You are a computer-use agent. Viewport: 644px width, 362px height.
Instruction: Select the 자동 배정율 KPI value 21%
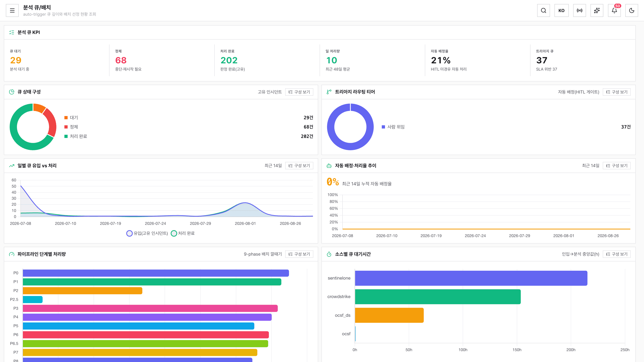pos(441,60)
